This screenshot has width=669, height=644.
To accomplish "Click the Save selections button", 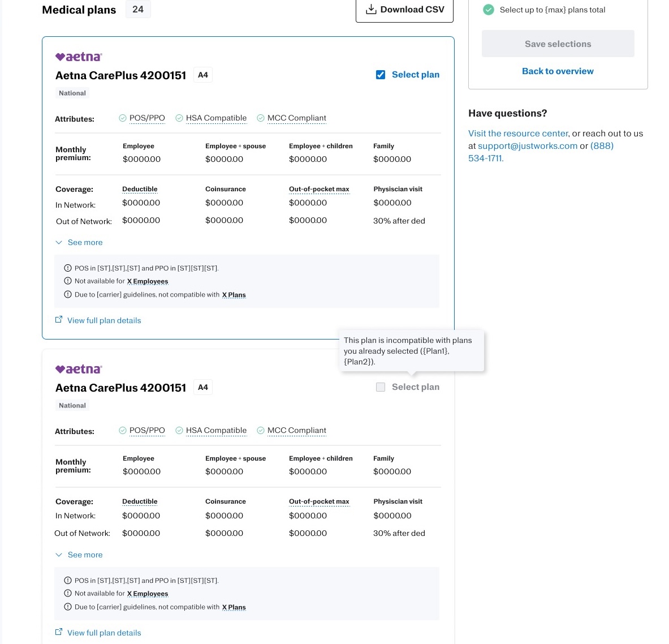I will [558, 44].
